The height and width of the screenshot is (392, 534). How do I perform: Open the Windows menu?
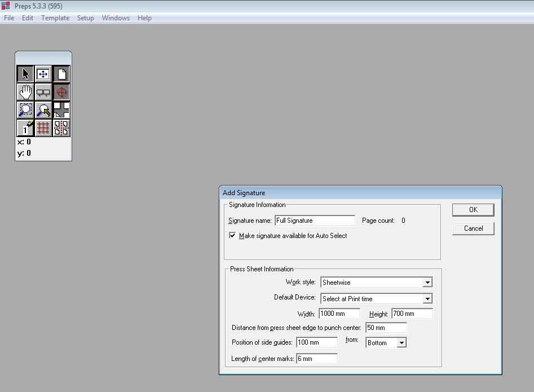pos(116,18)
